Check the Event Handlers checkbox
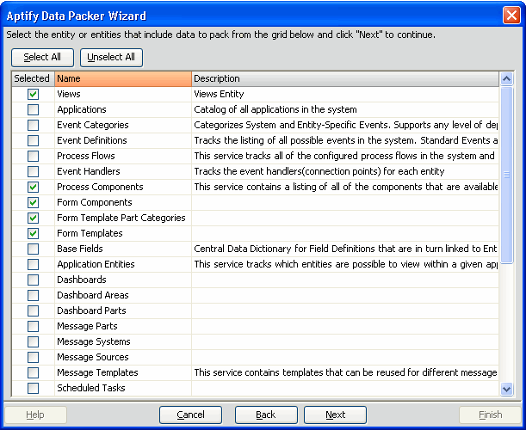This screenshot has width=528, height=443. tap(33, 172)
